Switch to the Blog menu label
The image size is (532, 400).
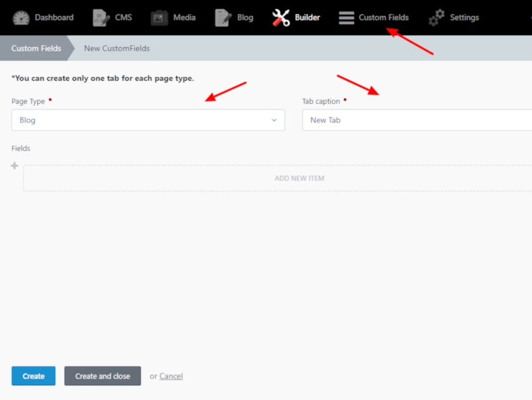[x=245, y=18]
